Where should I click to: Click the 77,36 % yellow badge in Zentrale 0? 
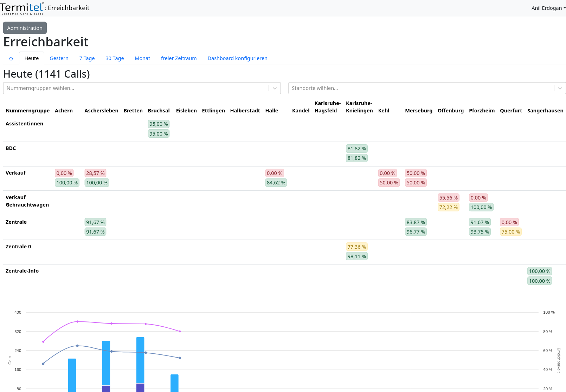pyautogui.click(x=356, y=247)
